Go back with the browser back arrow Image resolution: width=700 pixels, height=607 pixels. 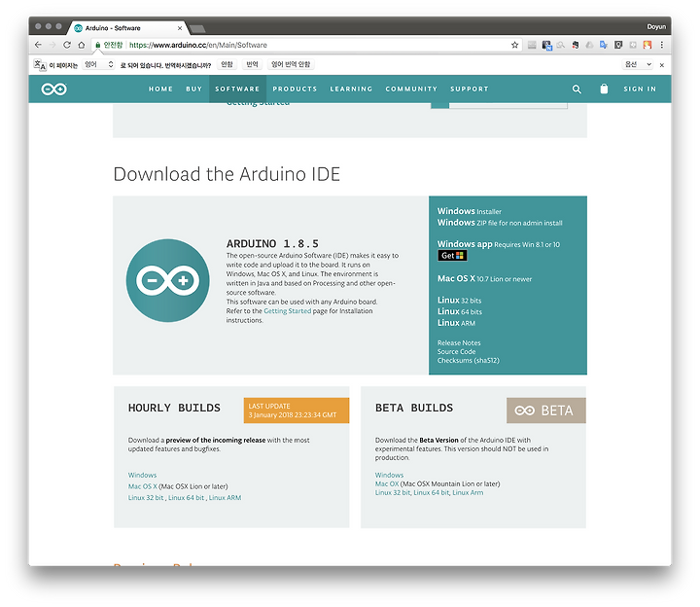pyautogui.click(x=38, y=45)
